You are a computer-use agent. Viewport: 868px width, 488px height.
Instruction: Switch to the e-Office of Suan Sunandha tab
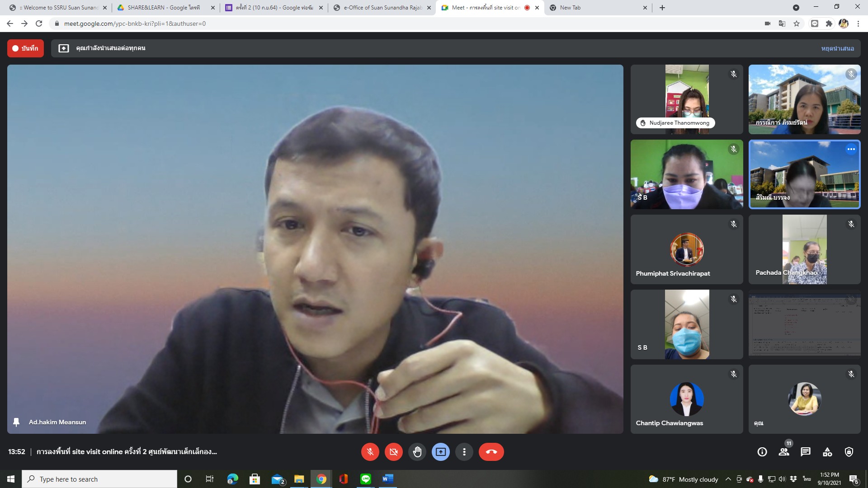coord(382,8)
